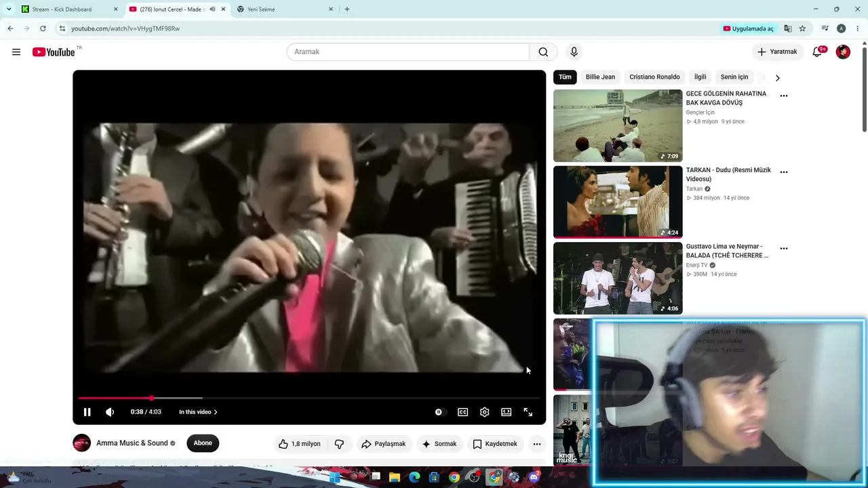Go back to the previous page
The height and width of the screenshot is (488, 868).
tap(10, 28)
